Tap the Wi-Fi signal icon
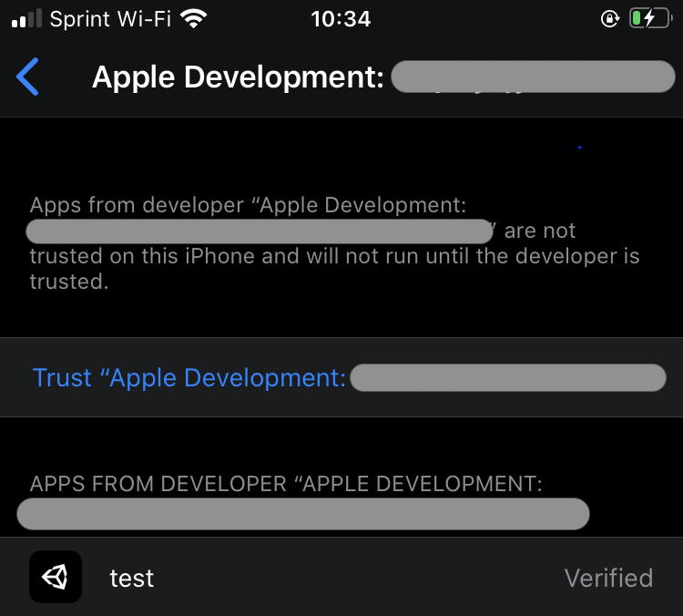The height and width of the screenshot is (616, 683). pyautogui.click(x=194, y=19)
